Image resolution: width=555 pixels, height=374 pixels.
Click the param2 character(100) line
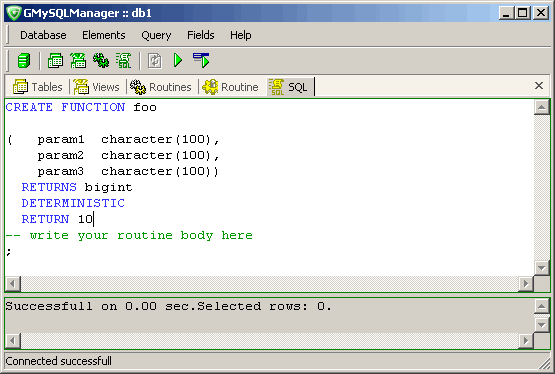pyautogui.click(x=128, y=155)
